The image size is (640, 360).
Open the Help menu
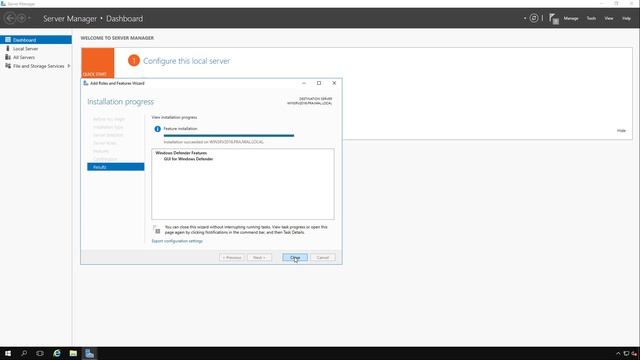tap(626, 18)
